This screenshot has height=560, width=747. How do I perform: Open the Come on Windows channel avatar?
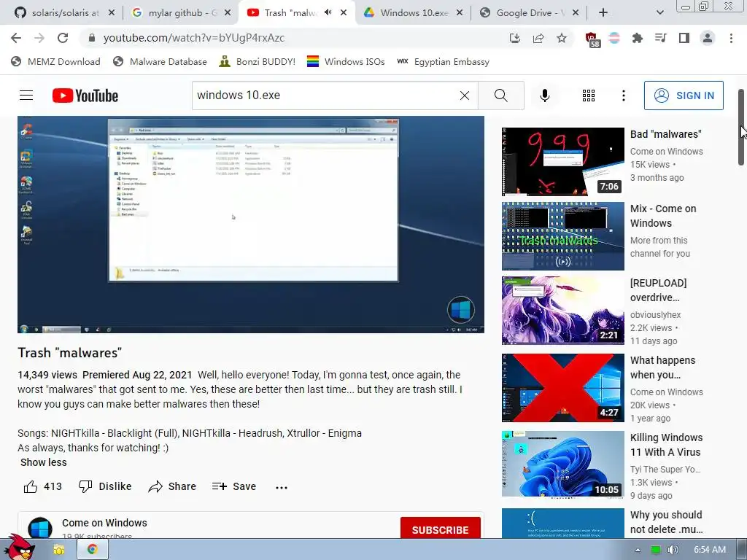pyautogui.click(x=40, y=528)
